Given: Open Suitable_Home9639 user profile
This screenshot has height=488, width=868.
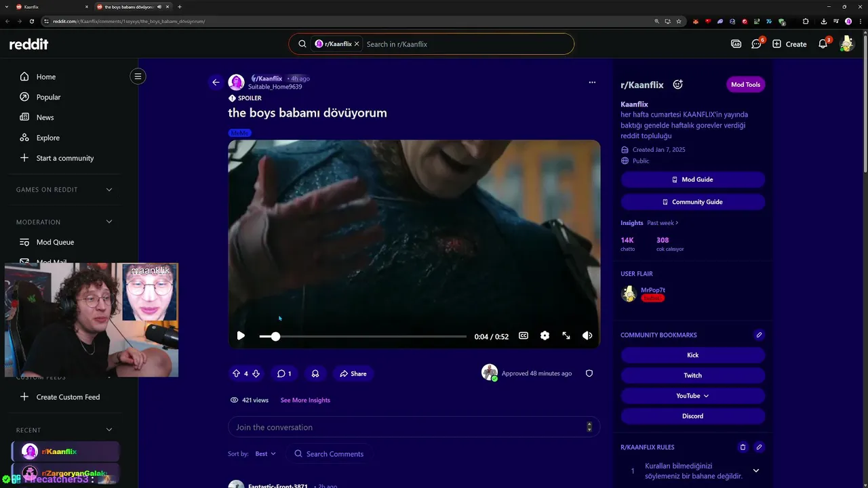Looking at the screenshot, I should [x=275, y=87].
